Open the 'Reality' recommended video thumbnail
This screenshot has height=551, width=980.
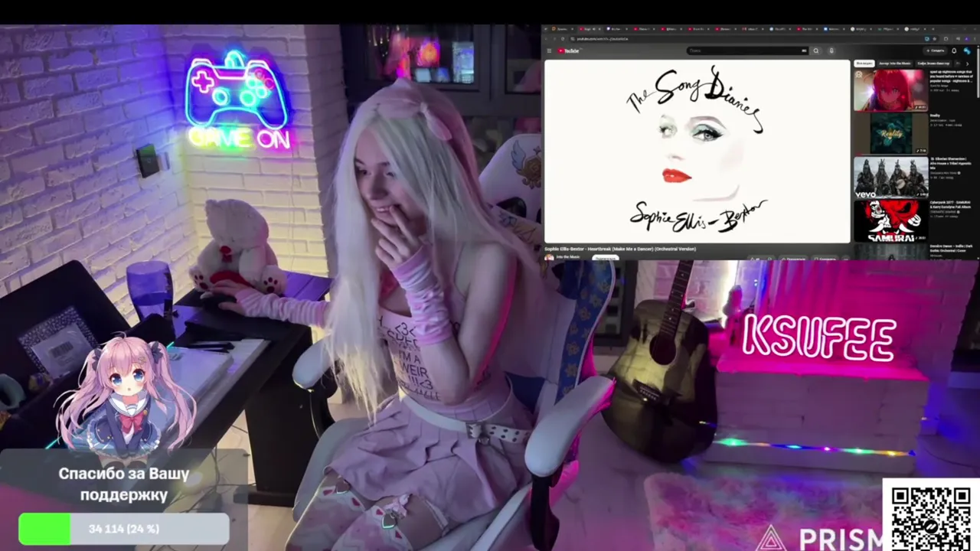tap(890, 134)
